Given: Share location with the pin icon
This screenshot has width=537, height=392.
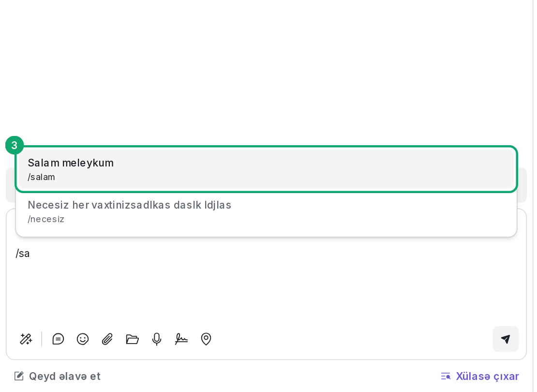Looking at the screenshot, I should (206, 339).
